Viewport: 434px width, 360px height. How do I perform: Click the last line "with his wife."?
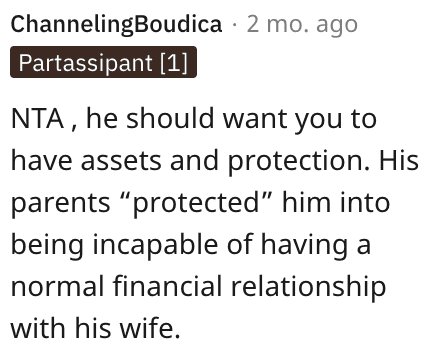point(96,328)
